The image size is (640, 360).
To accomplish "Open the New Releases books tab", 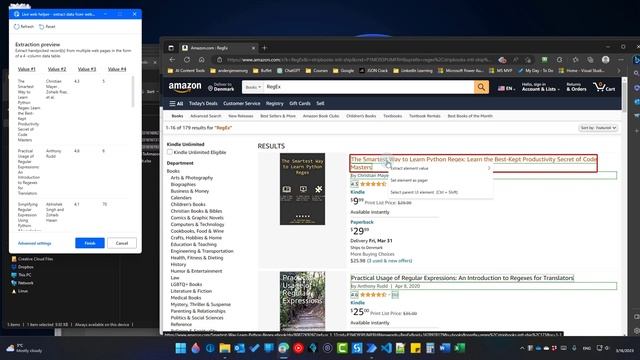I will [x=241, y=116].
